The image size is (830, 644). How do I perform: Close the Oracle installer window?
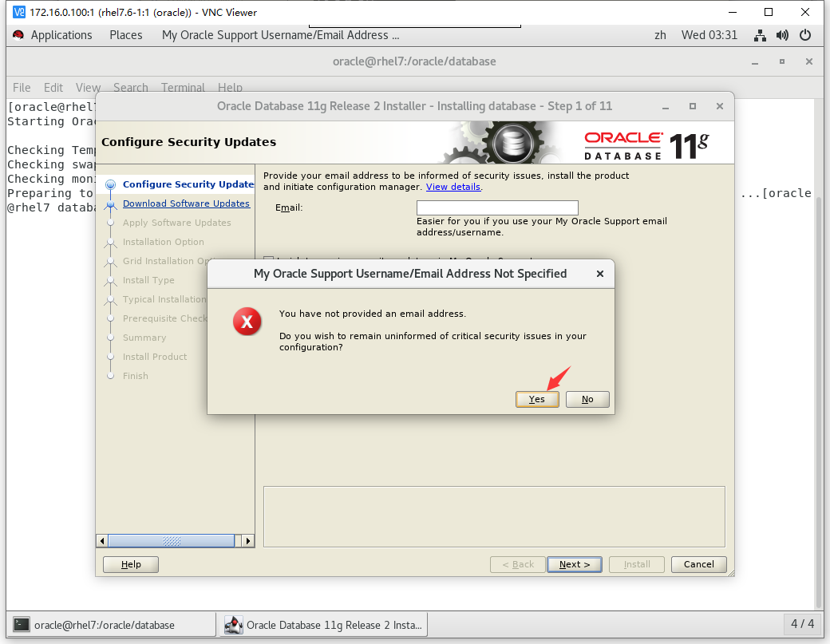(719, 106)
